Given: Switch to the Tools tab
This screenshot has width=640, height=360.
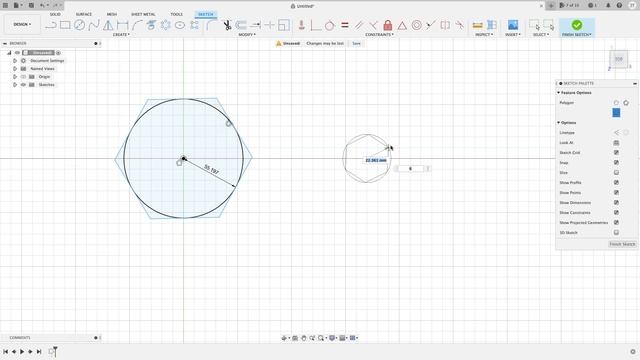Looking at the screenshot, I should click(x=177, y=14).
